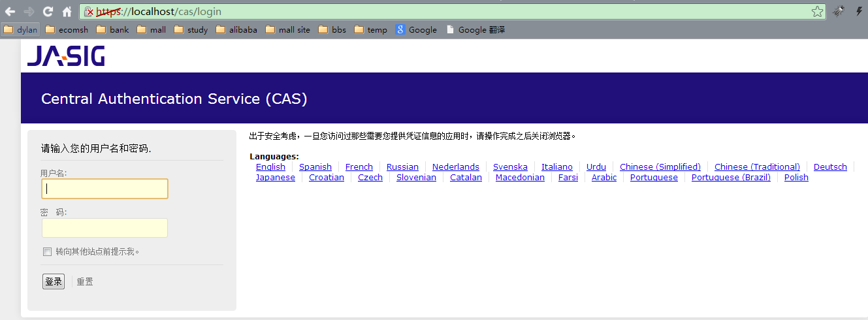
Task: Switch language to Macedonian
Action: [520, 177]
